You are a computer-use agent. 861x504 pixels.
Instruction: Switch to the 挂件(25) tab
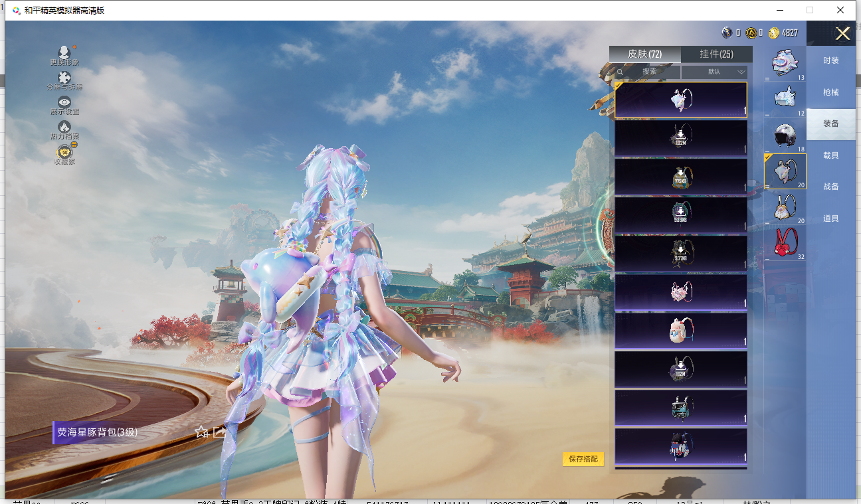[x=717, y=54]
